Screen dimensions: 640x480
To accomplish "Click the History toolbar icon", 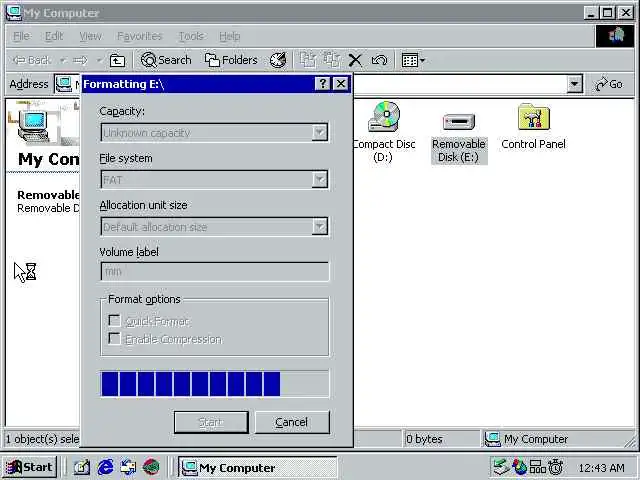I will [278, 60].
